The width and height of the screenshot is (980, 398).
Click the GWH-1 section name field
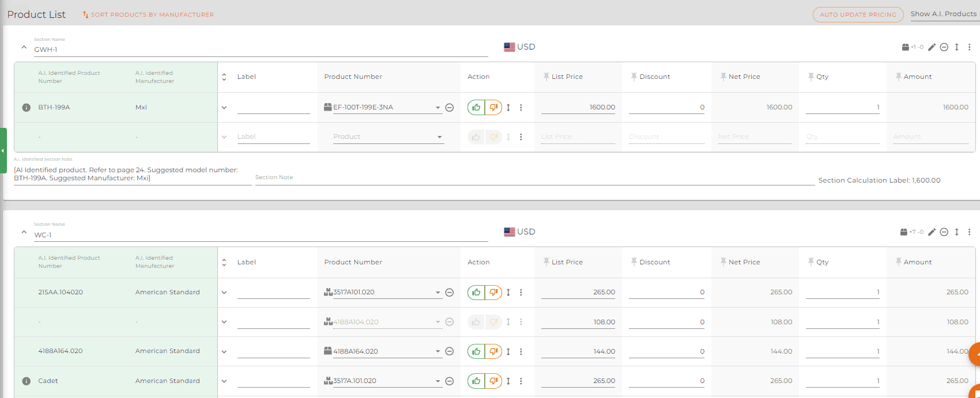[x=261, y=50]
